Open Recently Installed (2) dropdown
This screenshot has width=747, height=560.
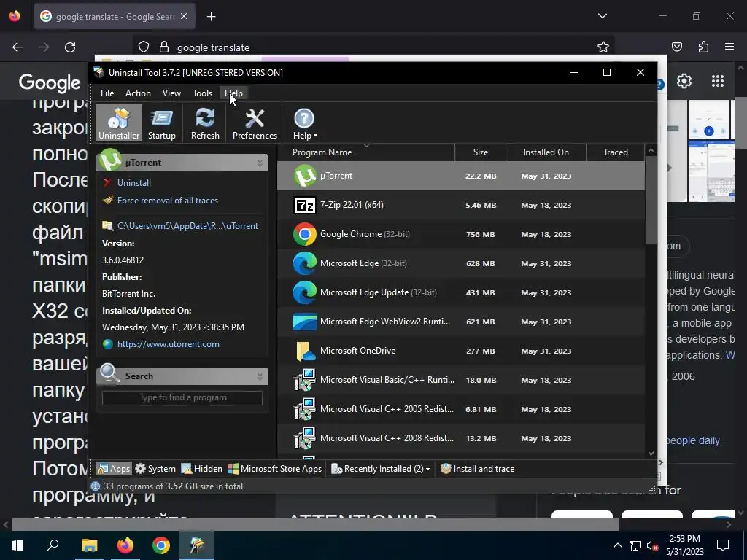(380, 469)
